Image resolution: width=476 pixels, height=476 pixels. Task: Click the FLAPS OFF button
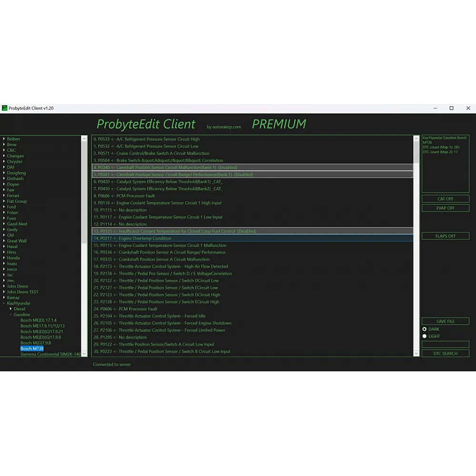445,236
